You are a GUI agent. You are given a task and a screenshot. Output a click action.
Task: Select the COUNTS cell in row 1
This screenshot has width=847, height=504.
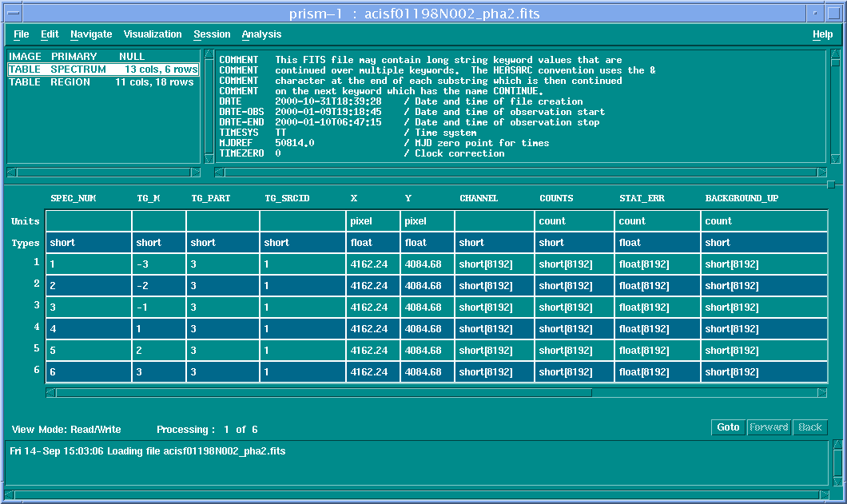(x=574, y=264)
